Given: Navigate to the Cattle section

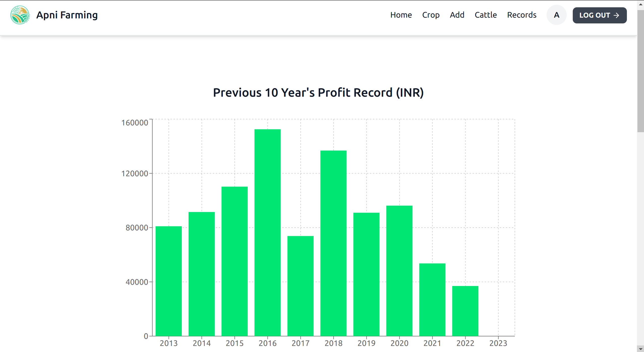Looking at the screenshot, I should click(485, 15).
